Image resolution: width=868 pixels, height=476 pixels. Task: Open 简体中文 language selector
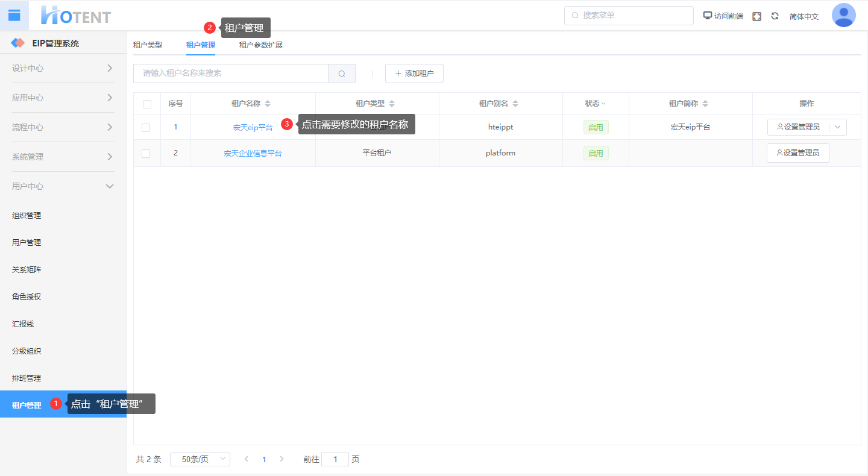click(804, 16)
